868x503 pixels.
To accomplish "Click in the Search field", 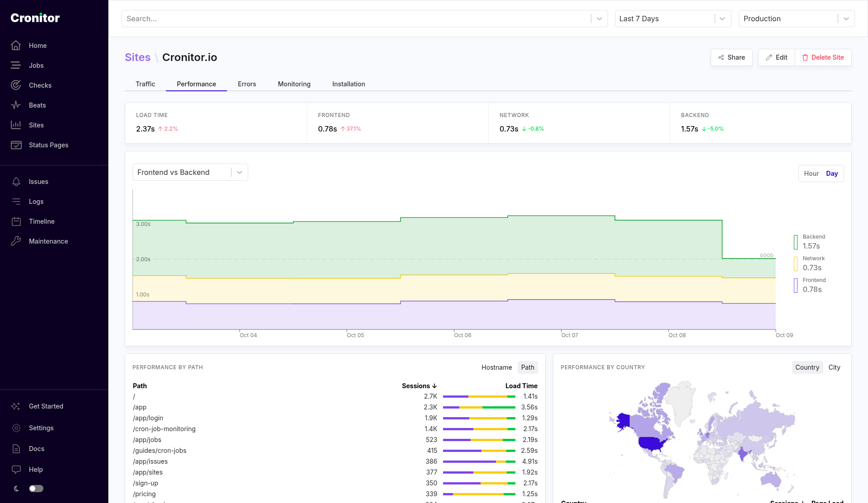I will pos(357,19).
